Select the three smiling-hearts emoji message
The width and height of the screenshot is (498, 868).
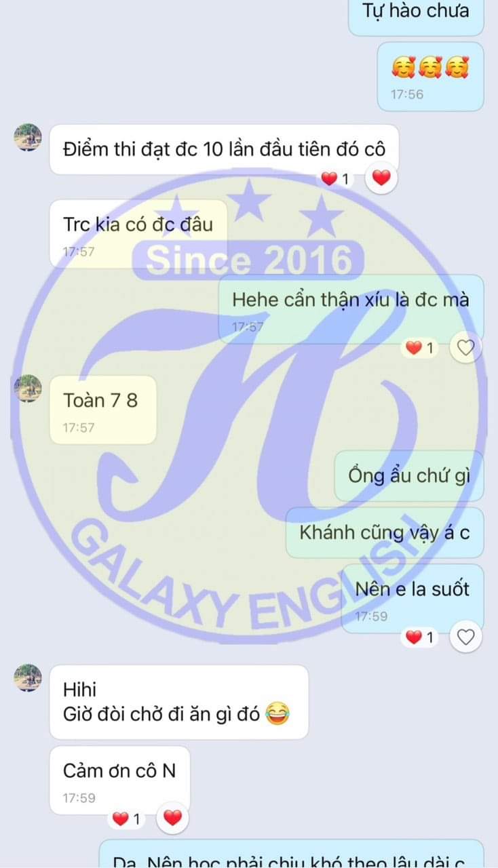click(430, 77)
